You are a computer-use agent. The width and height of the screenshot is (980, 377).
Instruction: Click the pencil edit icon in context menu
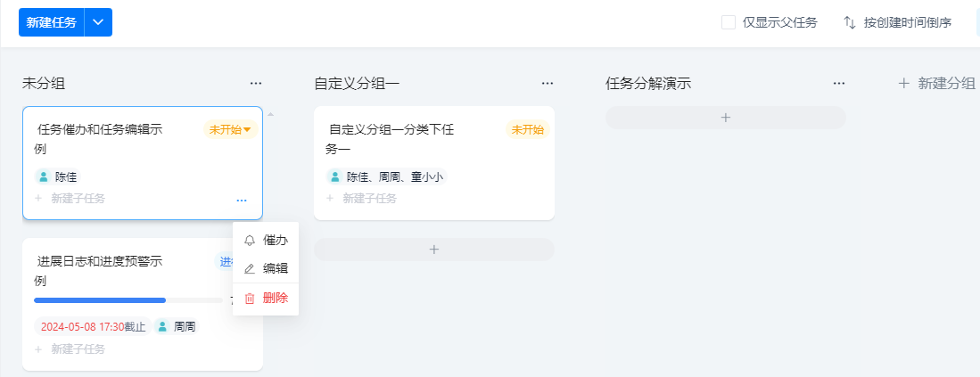[x=250, y=269]
